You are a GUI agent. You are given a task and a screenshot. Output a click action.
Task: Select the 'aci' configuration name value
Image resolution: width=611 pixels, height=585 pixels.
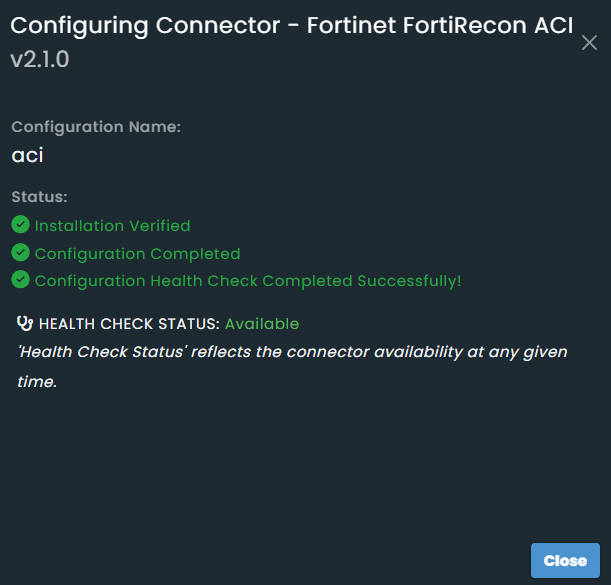pyautogui.click(x=27, y=155)
